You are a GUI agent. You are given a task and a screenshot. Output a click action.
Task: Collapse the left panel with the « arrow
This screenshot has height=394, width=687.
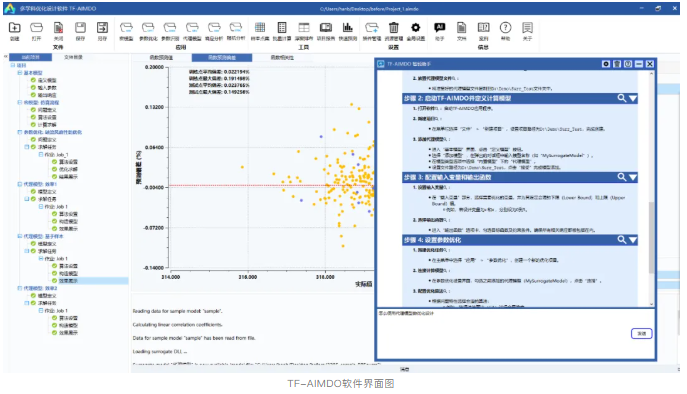6,57
